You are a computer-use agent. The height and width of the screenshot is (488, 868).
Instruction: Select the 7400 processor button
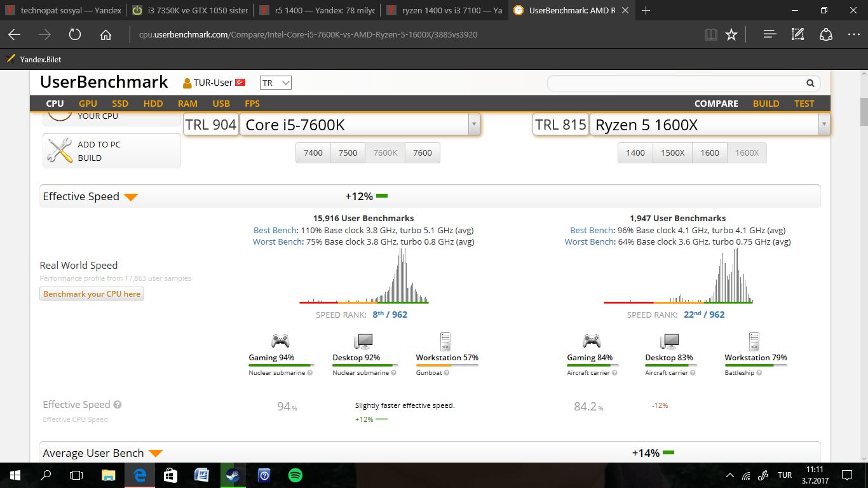(313, 152)
